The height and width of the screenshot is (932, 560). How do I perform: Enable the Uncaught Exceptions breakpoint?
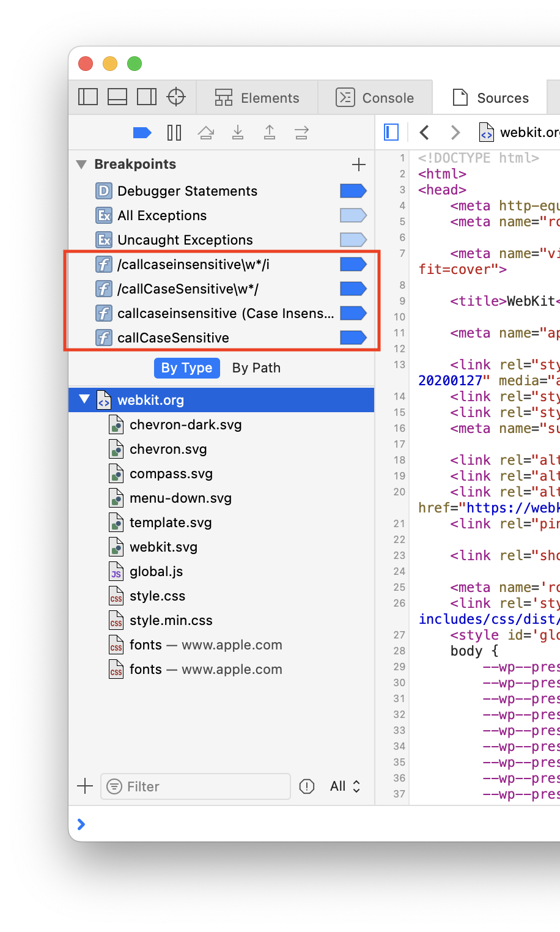pyautogui.click(x=353, y=240)
